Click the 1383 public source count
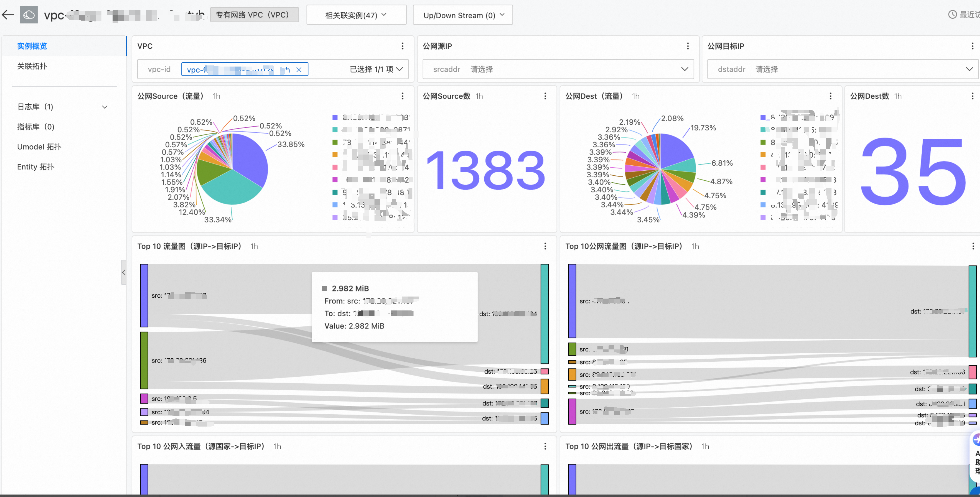This screenshot has width=980, height=497. (x=486, y=170)
